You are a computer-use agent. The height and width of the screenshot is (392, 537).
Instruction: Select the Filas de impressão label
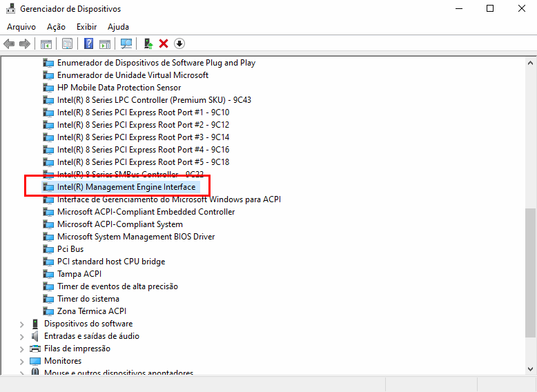[77, 349]
